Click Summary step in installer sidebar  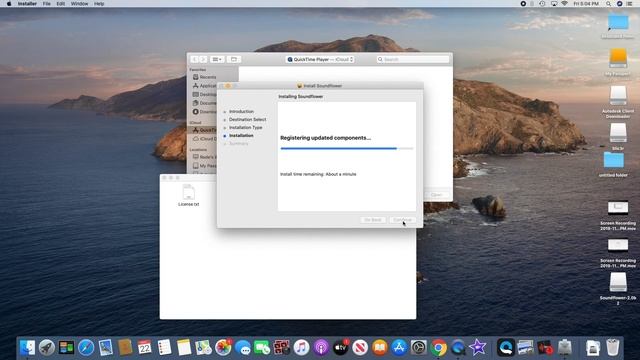coord(238,144)
